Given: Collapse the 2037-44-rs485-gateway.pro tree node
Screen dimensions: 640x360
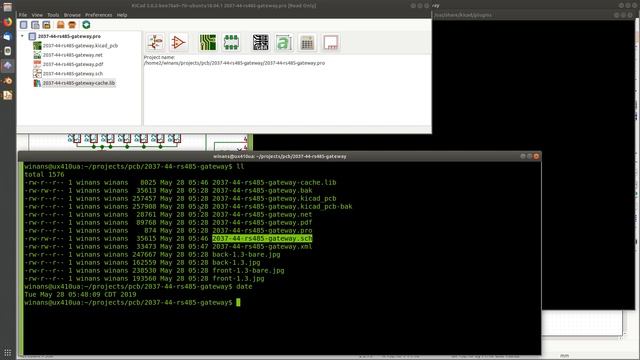Looking at the screenshot, I should pyautogui.click(x=22, y=36).
